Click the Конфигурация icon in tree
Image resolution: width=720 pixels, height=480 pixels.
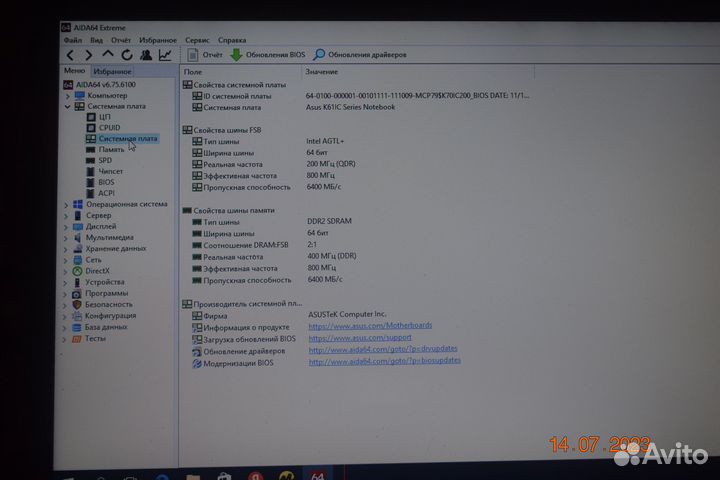(77, 316)
